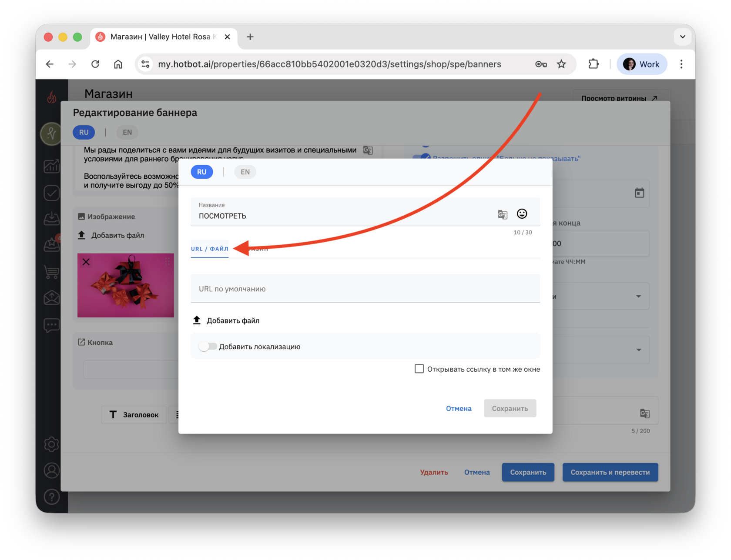Switch to the URL / ФАЙЛ tab
This screenshot has width=731, height=560.
pyautogui.click(x=210, y=249)
